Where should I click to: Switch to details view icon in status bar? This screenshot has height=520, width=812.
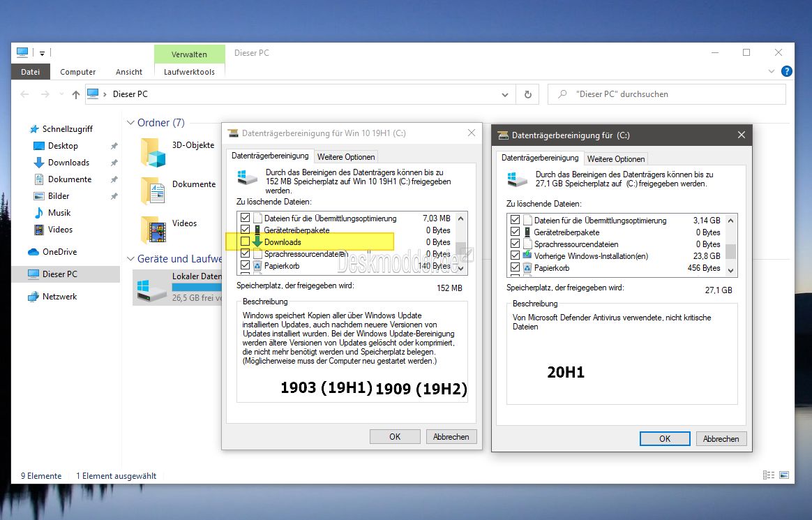click(769, 475)
